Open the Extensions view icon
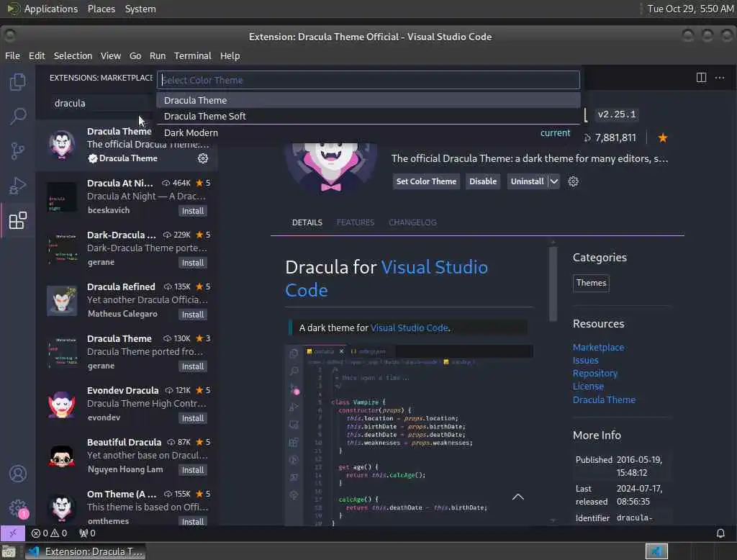The width and height of the screenshot is (737, 560). coord(18,220)
